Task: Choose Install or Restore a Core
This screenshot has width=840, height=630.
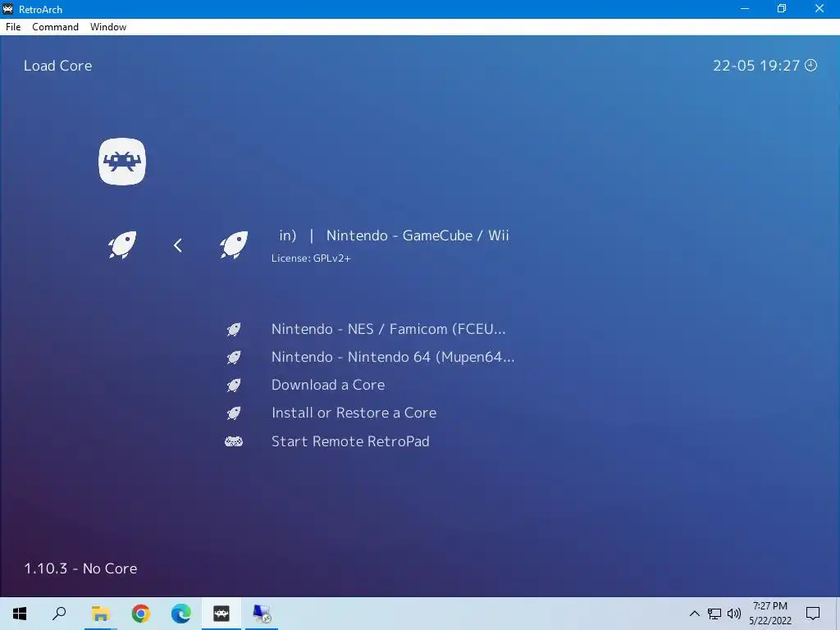Action: click(354, 413)
